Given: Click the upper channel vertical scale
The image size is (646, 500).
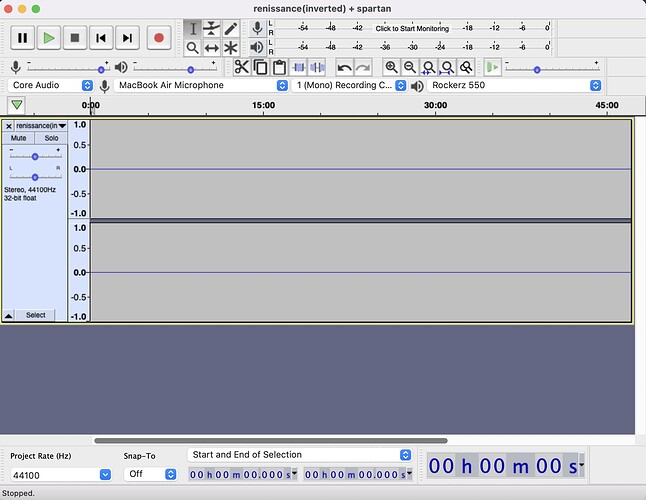Looking at the screenshot, I should pyautogui.click(x=79, y=169).
